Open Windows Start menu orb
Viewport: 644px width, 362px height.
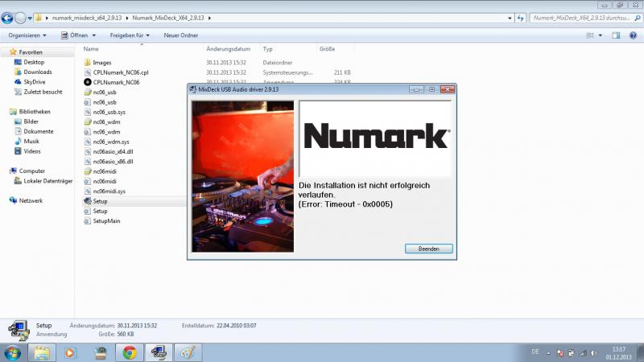click(13, 352)
